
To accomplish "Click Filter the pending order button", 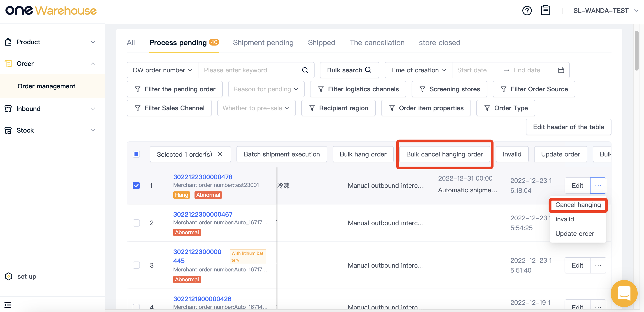I will coord(174,89).
